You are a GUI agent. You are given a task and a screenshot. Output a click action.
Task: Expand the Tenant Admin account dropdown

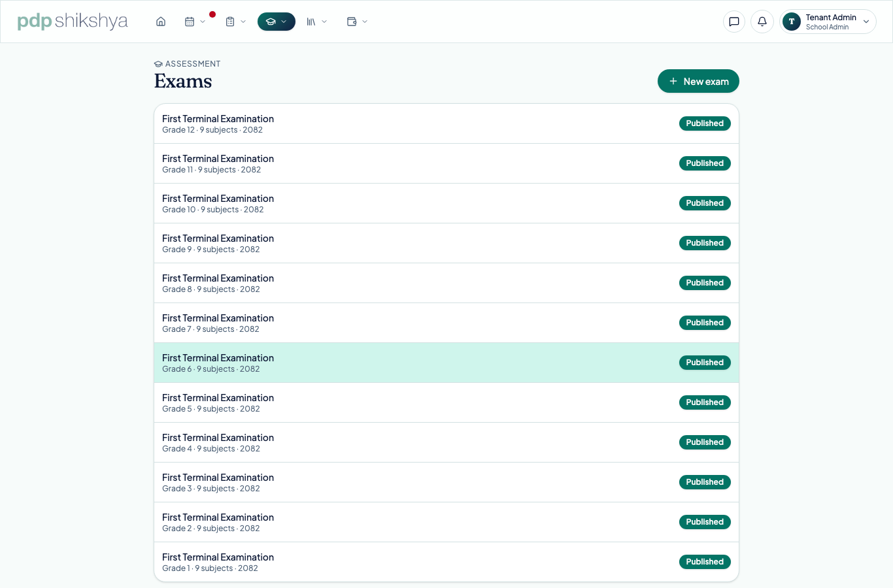828,22
